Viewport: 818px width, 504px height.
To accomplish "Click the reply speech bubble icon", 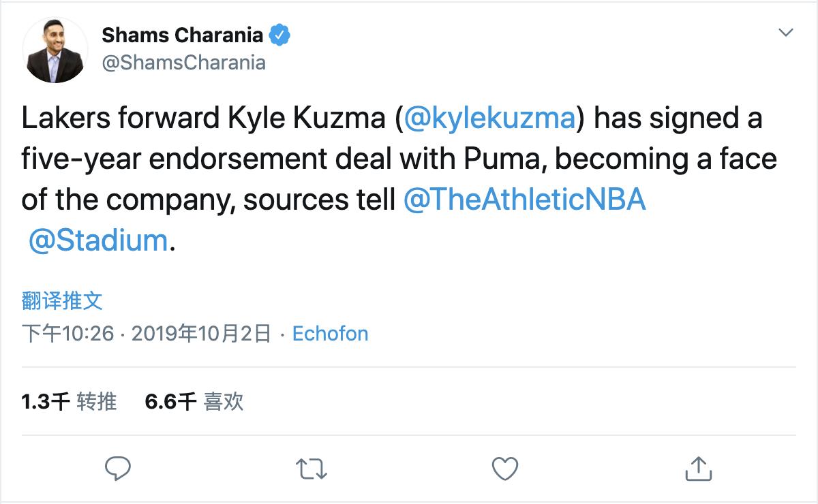I will point(119,468).
